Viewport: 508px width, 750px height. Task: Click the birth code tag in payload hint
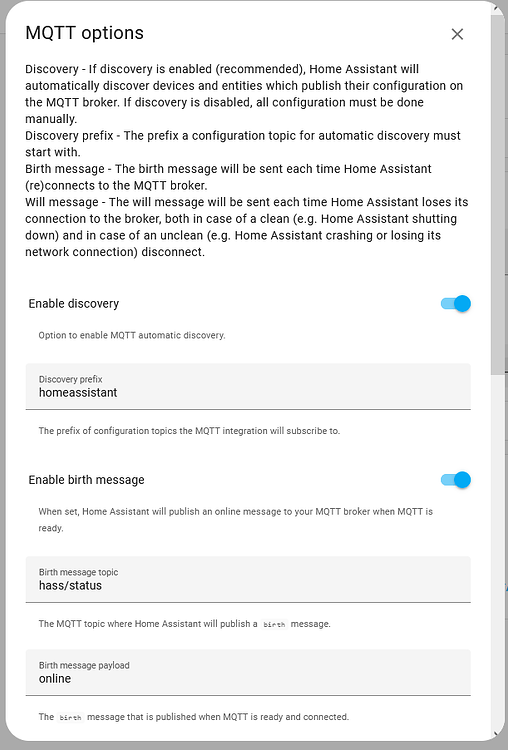70,717
